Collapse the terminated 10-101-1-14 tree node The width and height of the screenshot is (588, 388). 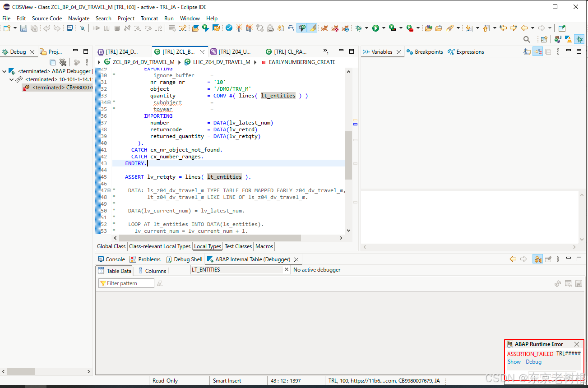tap(12, 79)
